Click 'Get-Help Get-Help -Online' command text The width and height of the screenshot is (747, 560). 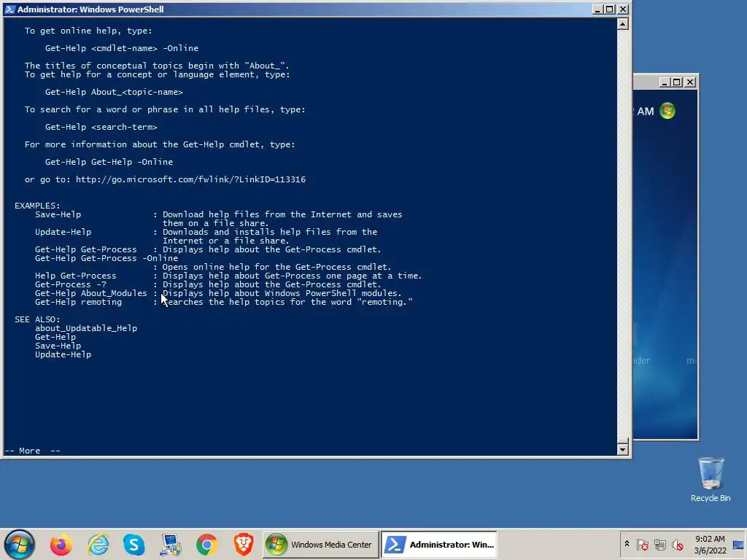pyautogui.click(x=109, y=162)
